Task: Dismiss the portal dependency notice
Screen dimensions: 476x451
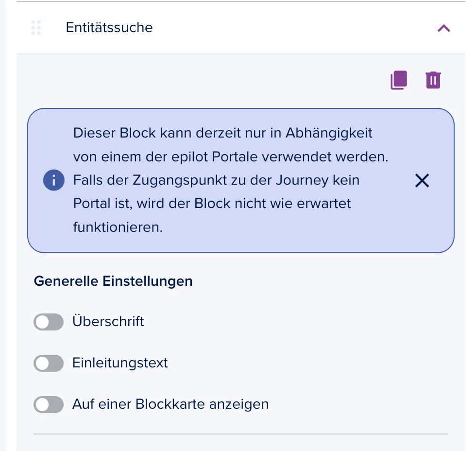Action: click(422, 181)
